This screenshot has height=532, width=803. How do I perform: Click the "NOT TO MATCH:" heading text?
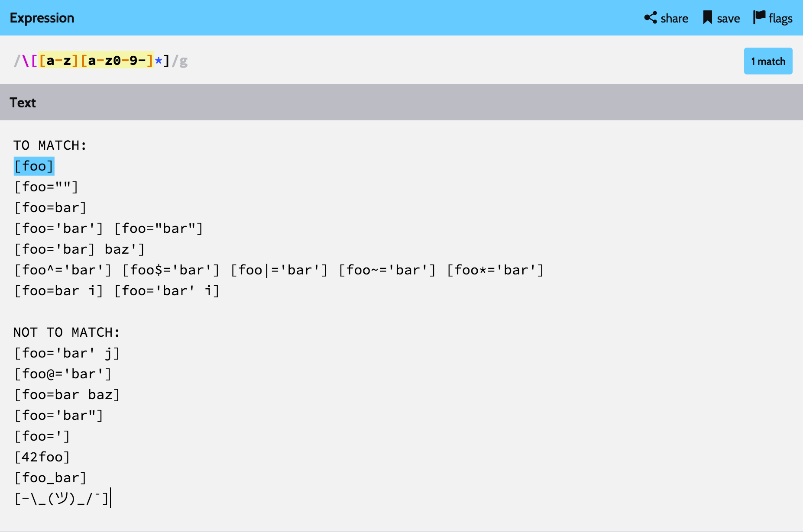66,332
